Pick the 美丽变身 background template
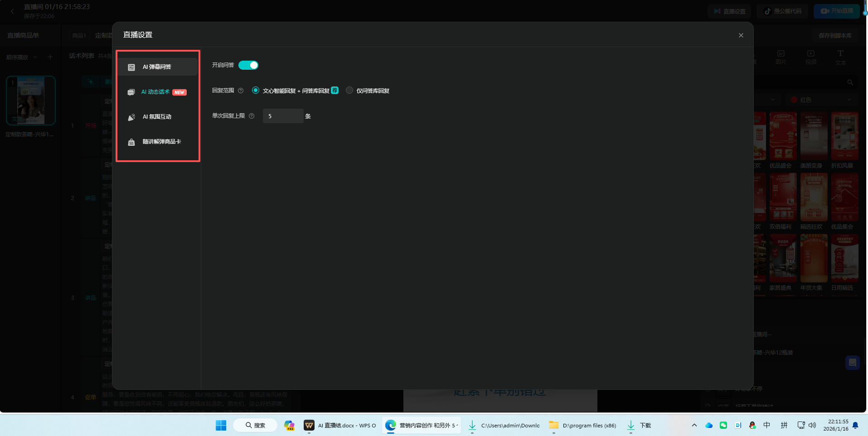This screenshot has height=436, width=868. (814, 136)
